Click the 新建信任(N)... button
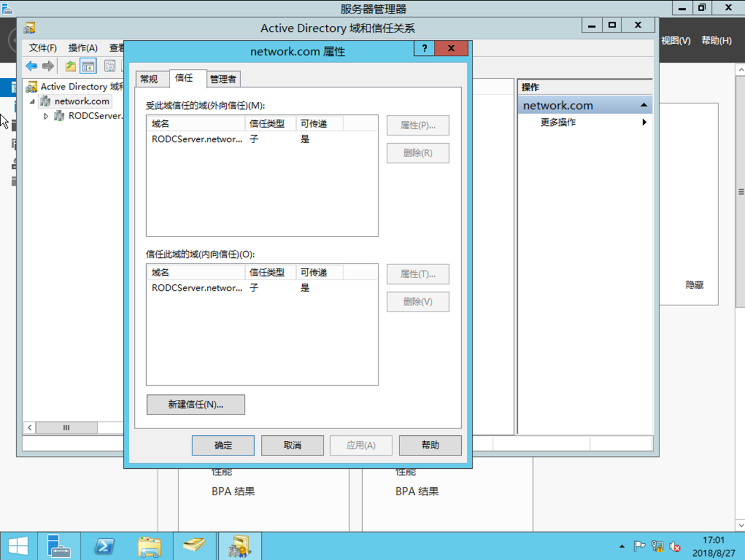The width and height of the screenshot is (745, 560). tap(195, 404)
